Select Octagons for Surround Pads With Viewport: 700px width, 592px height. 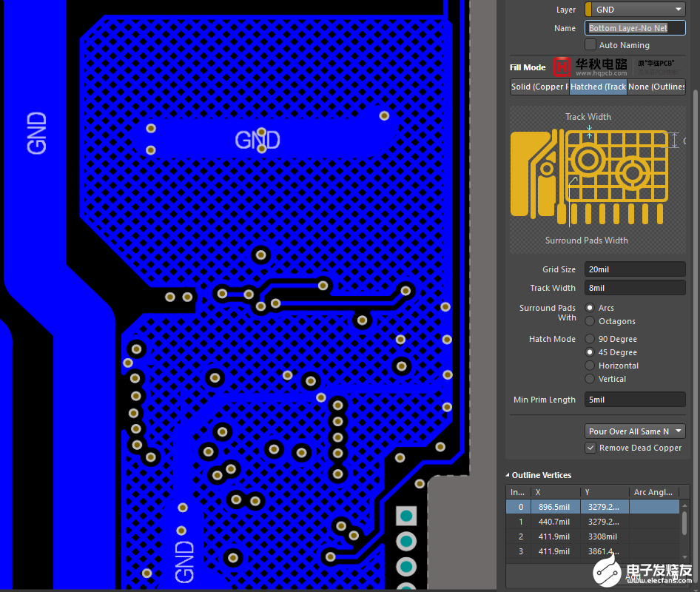coord(590,321)
